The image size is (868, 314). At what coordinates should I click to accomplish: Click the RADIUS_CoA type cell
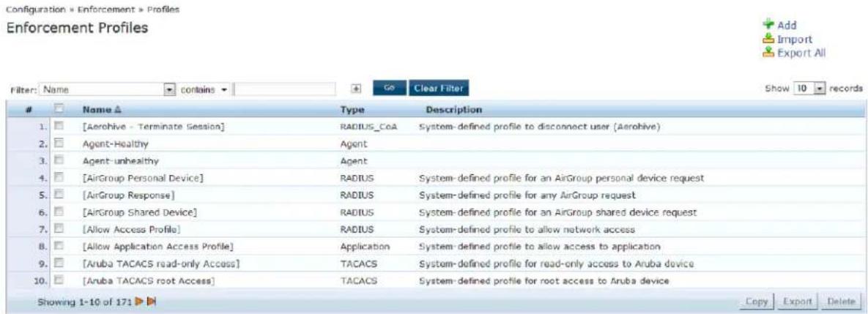click(368, 127)
